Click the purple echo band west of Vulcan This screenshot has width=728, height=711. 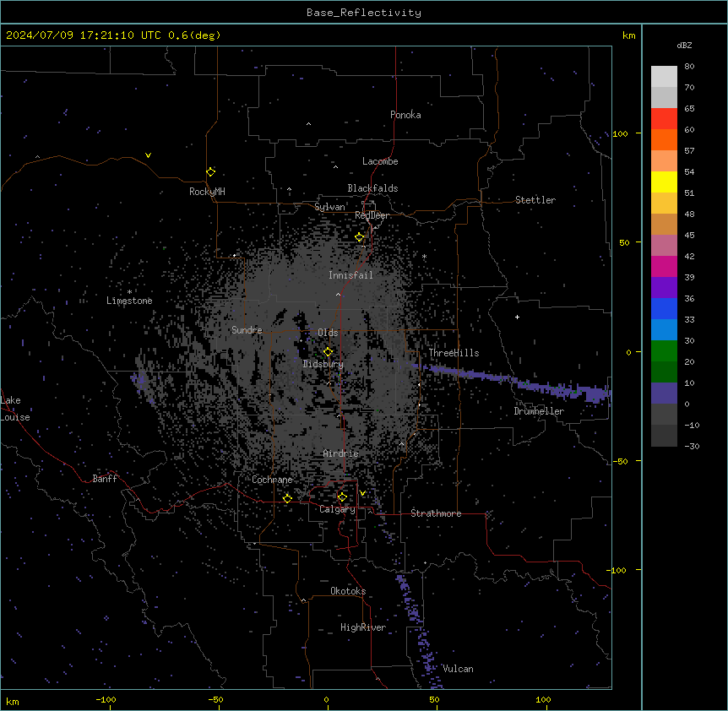418,631
